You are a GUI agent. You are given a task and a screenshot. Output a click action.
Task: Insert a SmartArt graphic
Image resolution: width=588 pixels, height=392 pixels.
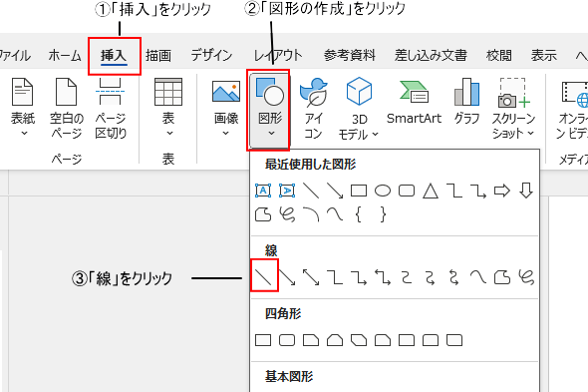tap(414, 102)
